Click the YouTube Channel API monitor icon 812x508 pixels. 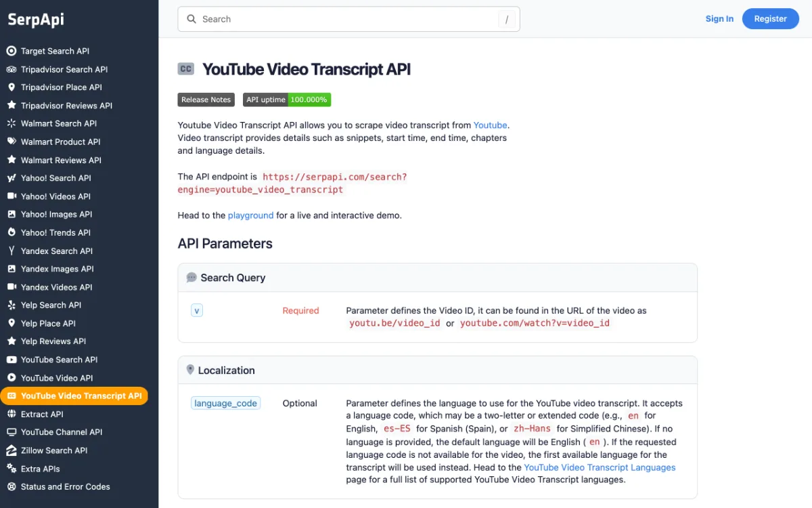[11, 432]
